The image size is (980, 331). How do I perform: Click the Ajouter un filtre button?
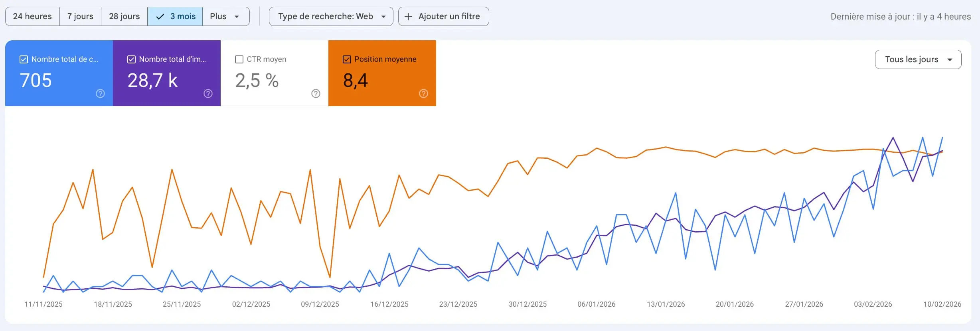pos(443,16)
